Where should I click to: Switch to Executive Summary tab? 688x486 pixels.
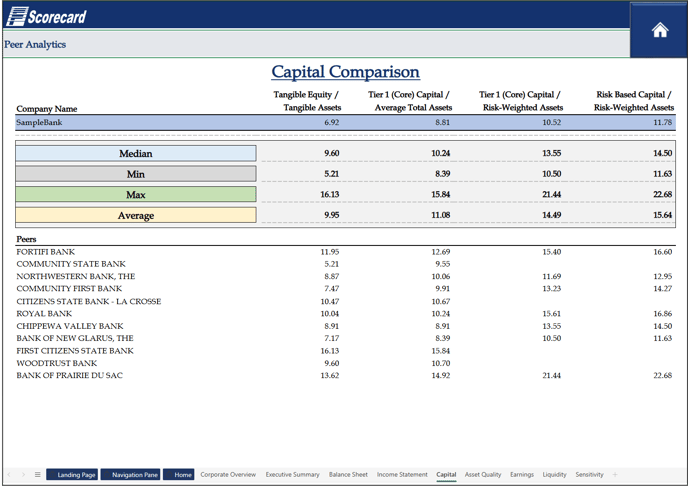pyautogui.click(x=292, y=474)
